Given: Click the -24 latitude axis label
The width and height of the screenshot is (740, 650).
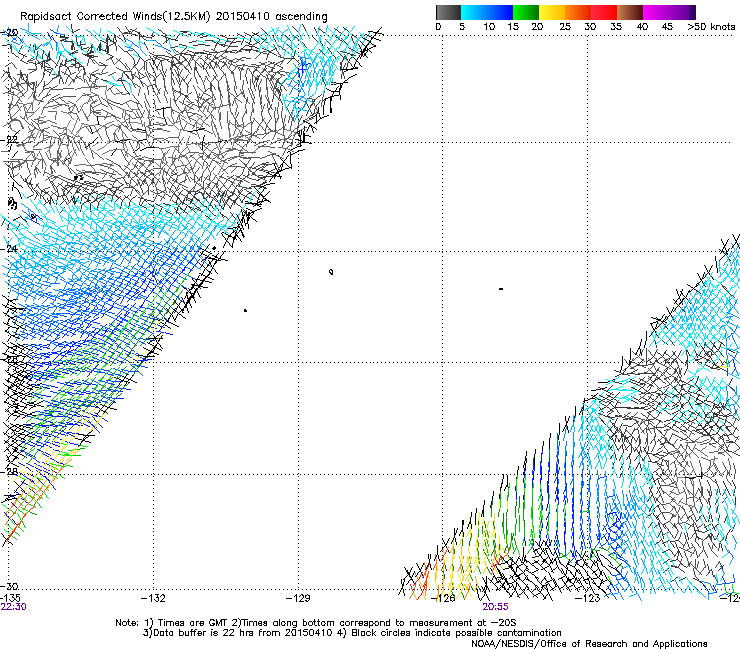Looking at the screenshot, I should [x=9, y=249].
